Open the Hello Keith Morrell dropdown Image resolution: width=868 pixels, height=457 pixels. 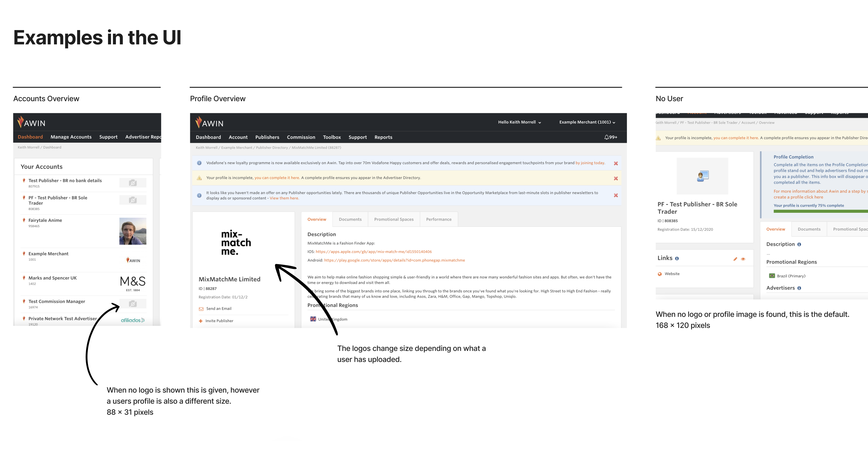pos(519,122)
